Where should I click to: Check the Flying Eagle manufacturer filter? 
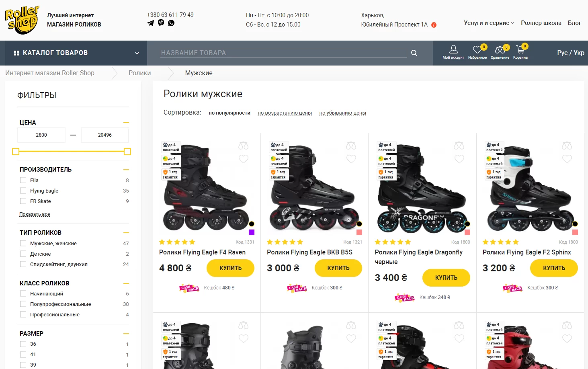[23, 191]
